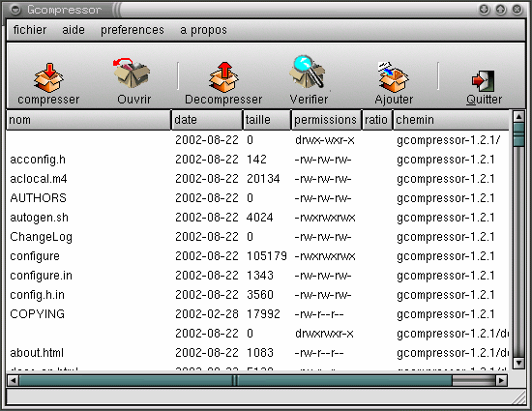Click size value 3560
Viewport: 532px width, 411px height.
click(x=260, y=295)
